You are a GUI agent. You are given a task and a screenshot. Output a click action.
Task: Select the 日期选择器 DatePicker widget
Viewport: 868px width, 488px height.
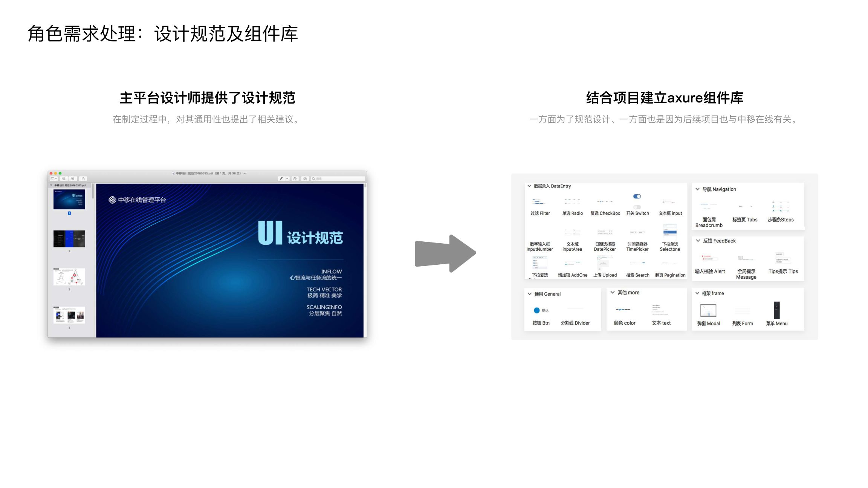click(605, 240)
